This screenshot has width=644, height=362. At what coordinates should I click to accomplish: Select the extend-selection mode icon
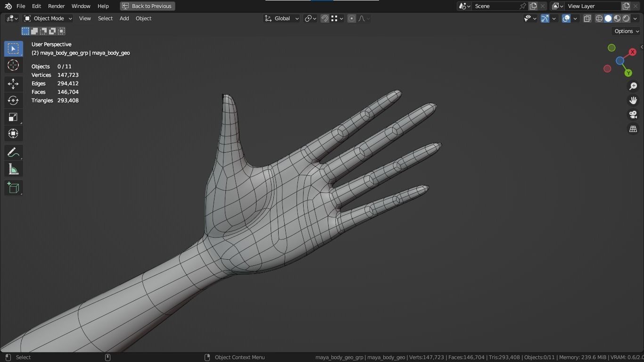pos(34,31)
